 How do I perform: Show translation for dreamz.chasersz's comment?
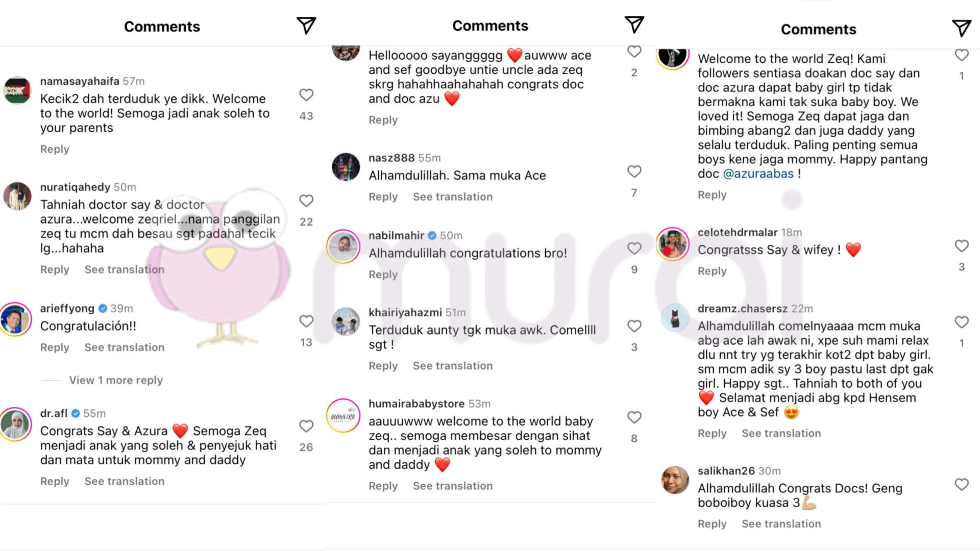[x=781, y=433]
